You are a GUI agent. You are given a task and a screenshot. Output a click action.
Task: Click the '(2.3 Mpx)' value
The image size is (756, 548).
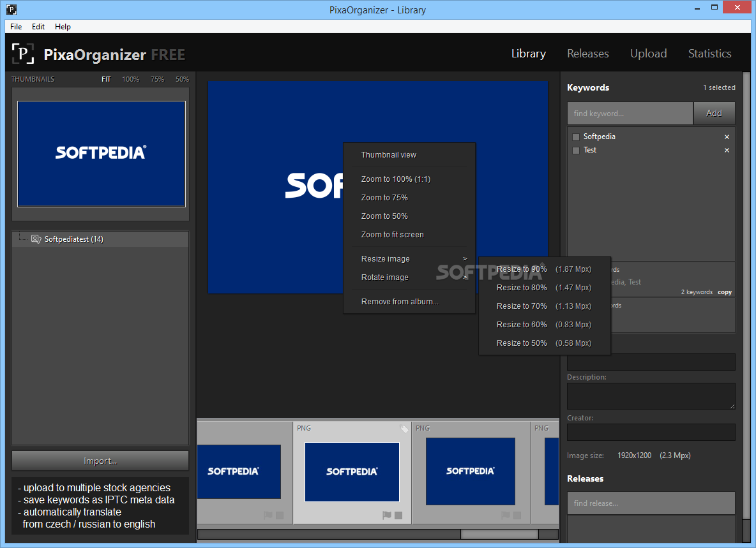[x=675, y=455]
